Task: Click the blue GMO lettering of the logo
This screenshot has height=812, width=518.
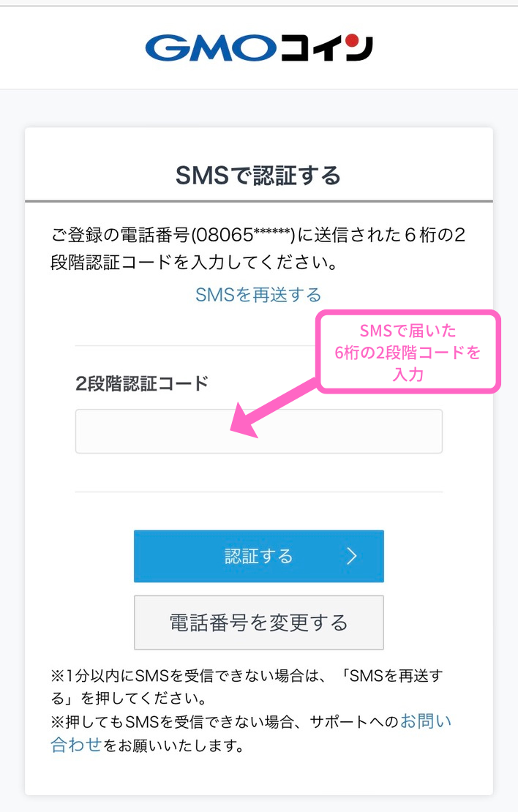Action: 211,49
